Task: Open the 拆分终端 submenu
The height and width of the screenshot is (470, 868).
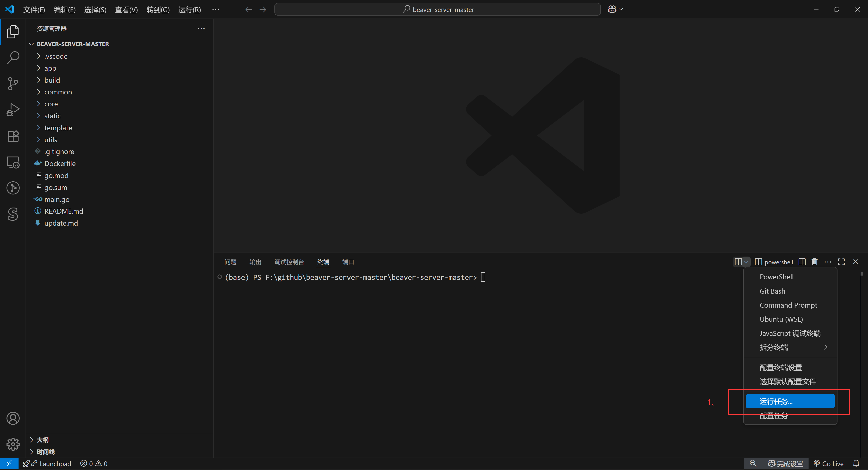Action: click(790, 347)
